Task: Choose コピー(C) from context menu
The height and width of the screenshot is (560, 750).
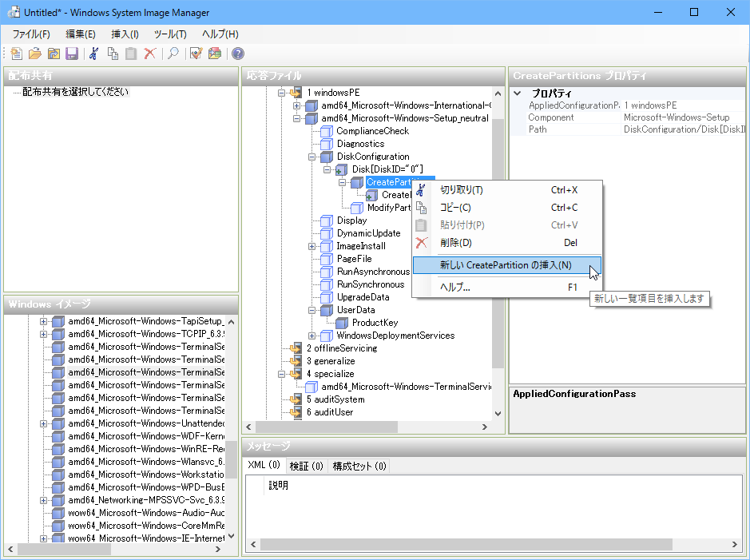Action: (x=506, y=208)
